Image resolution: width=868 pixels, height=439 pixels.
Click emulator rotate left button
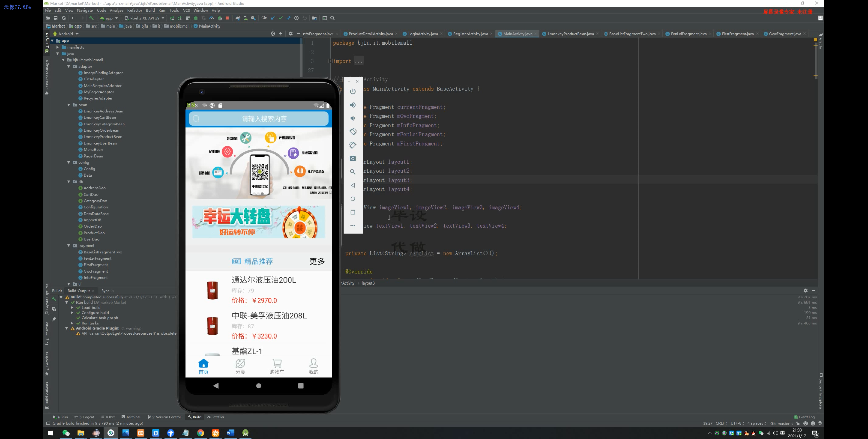[353, 131]
